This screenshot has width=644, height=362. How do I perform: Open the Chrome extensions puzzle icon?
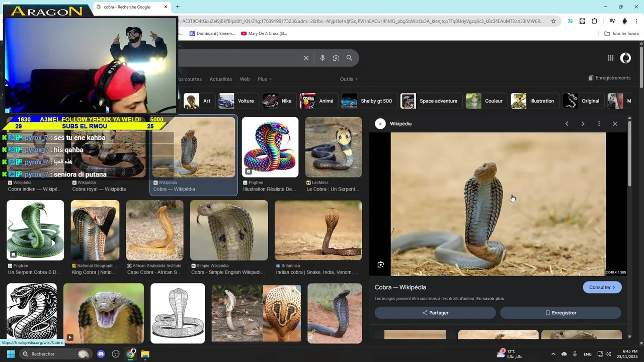595,21
